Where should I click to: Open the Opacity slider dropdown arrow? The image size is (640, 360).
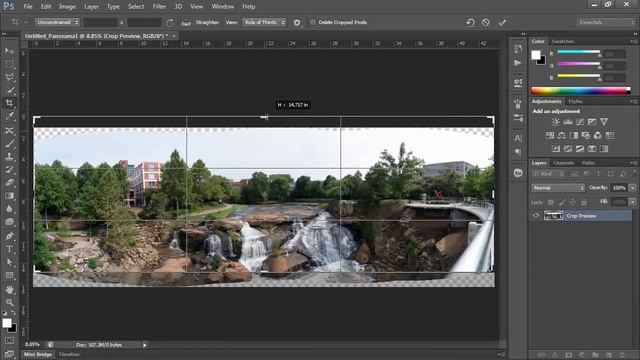pyautogui.click(x=633, y=188)
